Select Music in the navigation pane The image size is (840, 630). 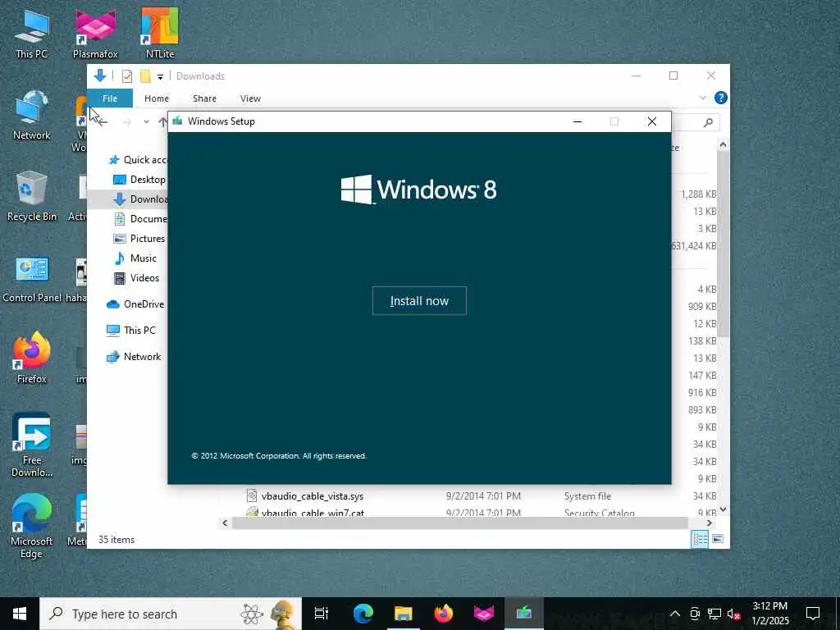(135, 258)
